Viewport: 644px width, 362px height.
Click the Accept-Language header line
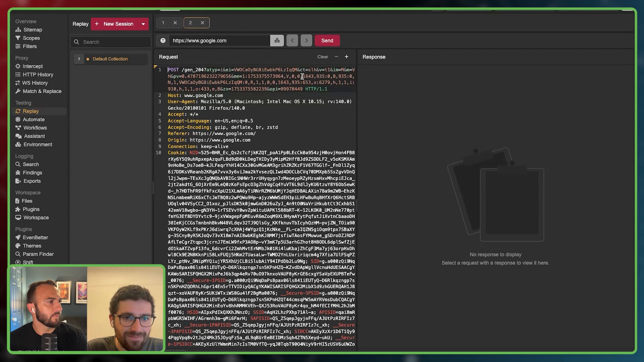tap(210, 121)
